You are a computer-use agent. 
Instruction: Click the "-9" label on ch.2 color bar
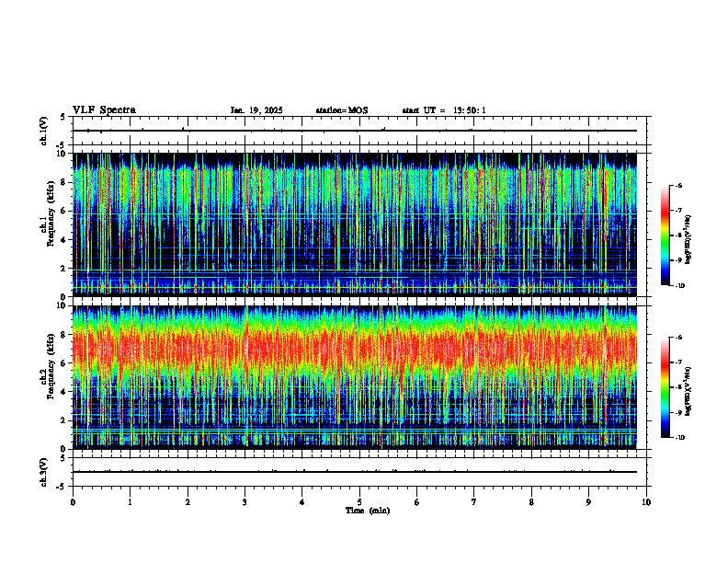point(678,412)
